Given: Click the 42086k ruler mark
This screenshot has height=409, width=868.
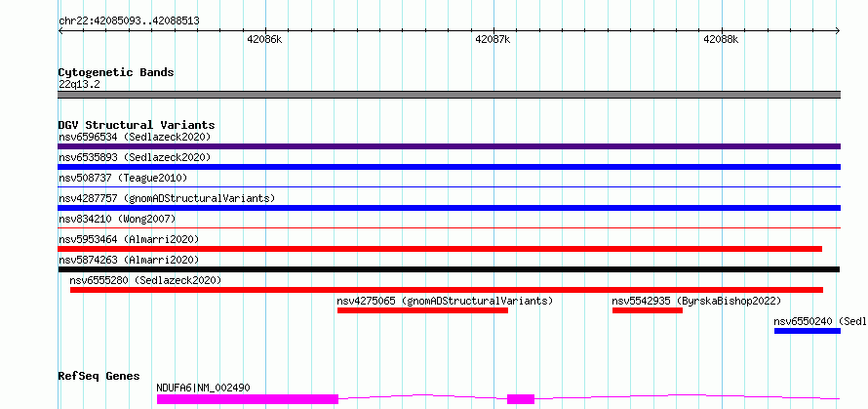Looking at the screenshot, I should [264, 39].
